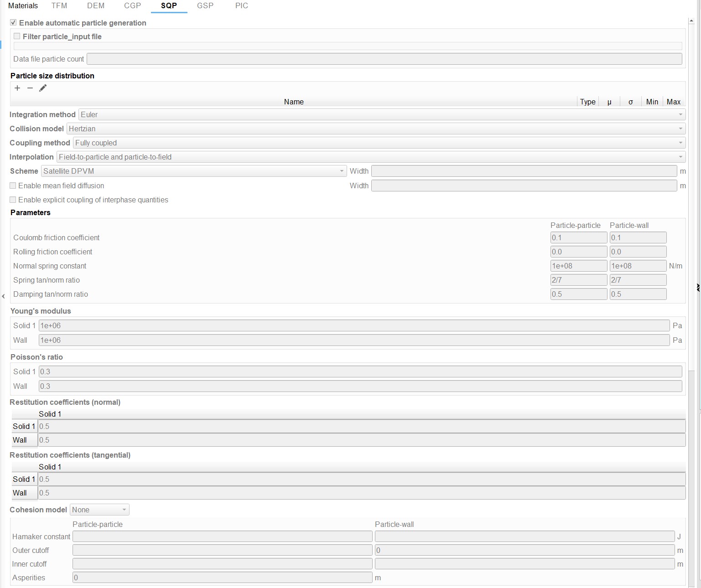Open the Collision model dropdown
Image resolution: width=701 pixels, height=588 pixels.
tap(376, 129)
